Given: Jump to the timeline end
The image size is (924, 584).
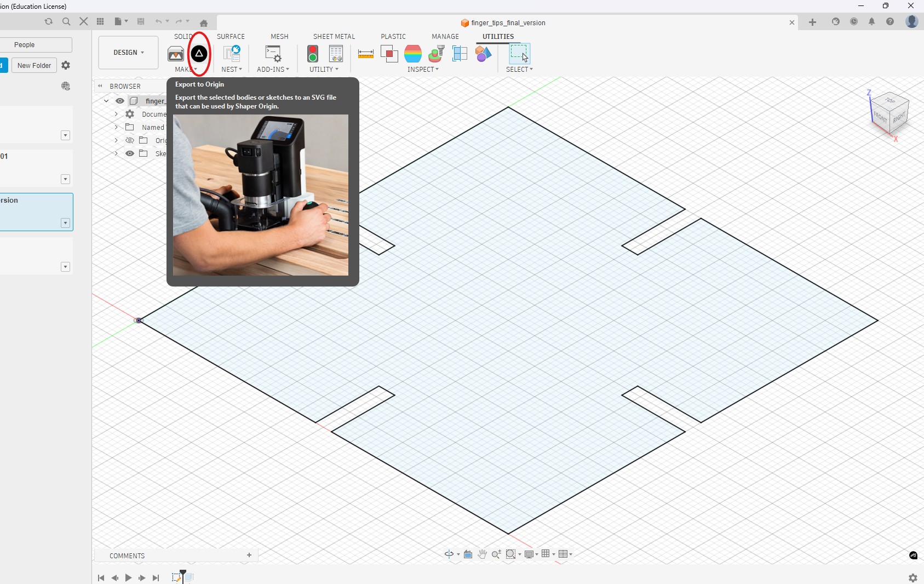Looking at the screenshot, I should pos(156,578).
